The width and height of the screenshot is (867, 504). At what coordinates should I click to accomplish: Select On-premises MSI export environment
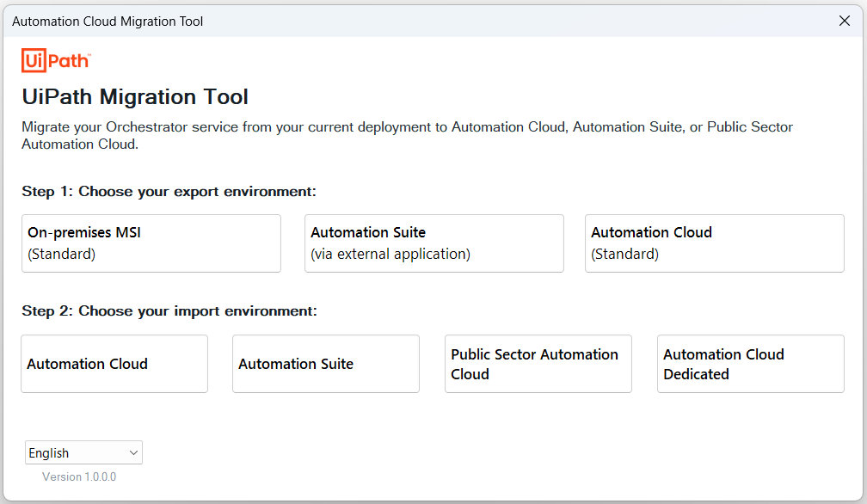coord(151,243)
